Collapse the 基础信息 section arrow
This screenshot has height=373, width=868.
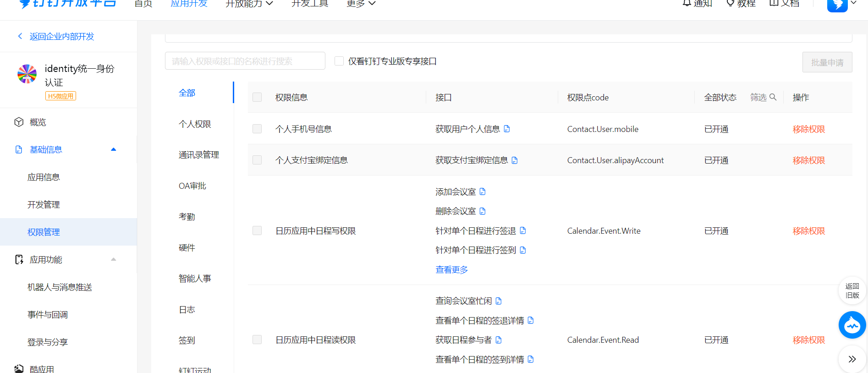(x=114, y=149)
